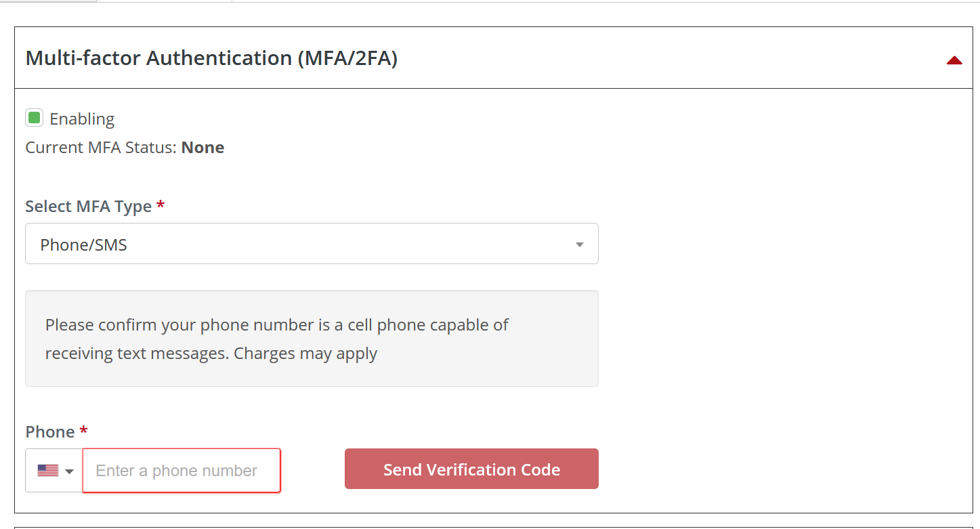Focus the Enter a phone number field
The image size is (980, 529).
point(182,470)
